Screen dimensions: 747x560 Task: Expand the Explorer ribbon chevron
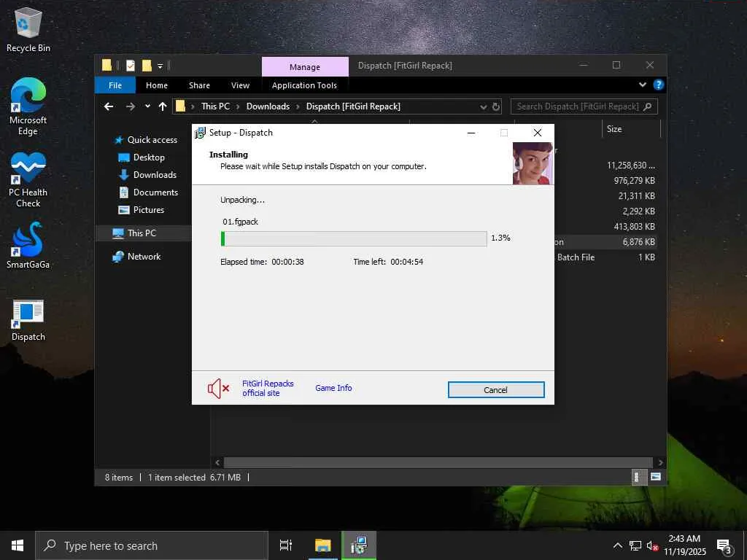click(x=643, y=85)
